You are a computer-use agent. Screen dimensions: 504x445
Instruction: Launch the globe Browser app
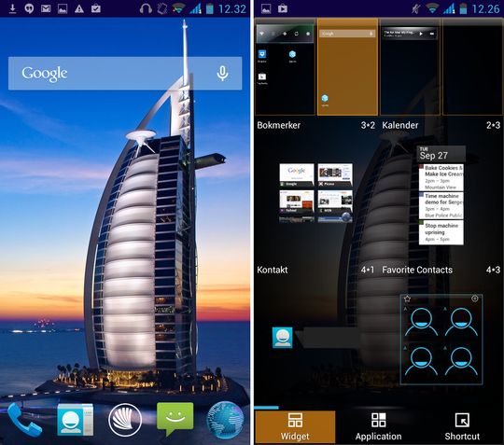tap(225, 420)
